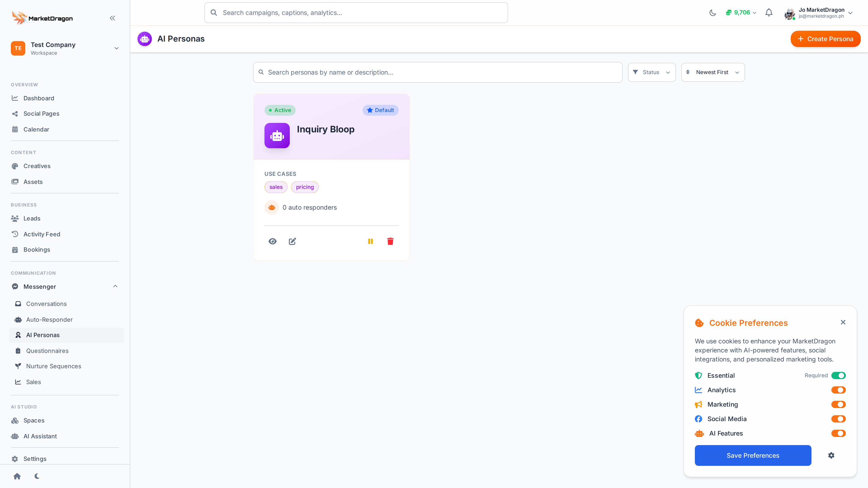The width and height of the screenshot is (868, 488).
Task: Go to Nurture Sequences
Action: [x=66, y=366]
